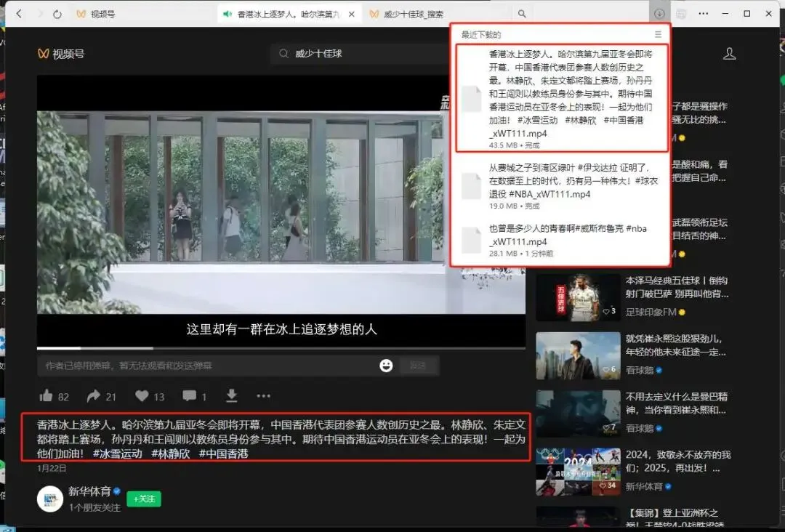Open the 新华体育 author name link

(89, 491)
